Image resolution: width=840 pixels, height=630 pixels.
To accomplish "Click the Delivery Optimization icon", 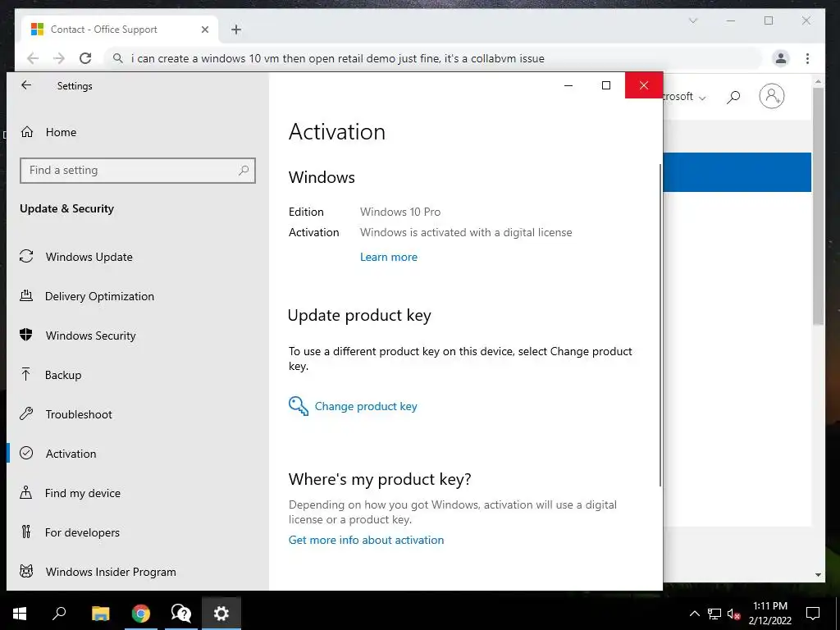I will pos(26,295).
